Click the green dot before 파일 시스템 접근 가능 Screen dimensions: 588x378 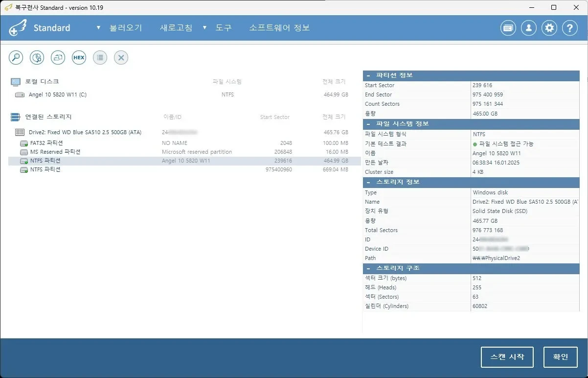point(475,144)
